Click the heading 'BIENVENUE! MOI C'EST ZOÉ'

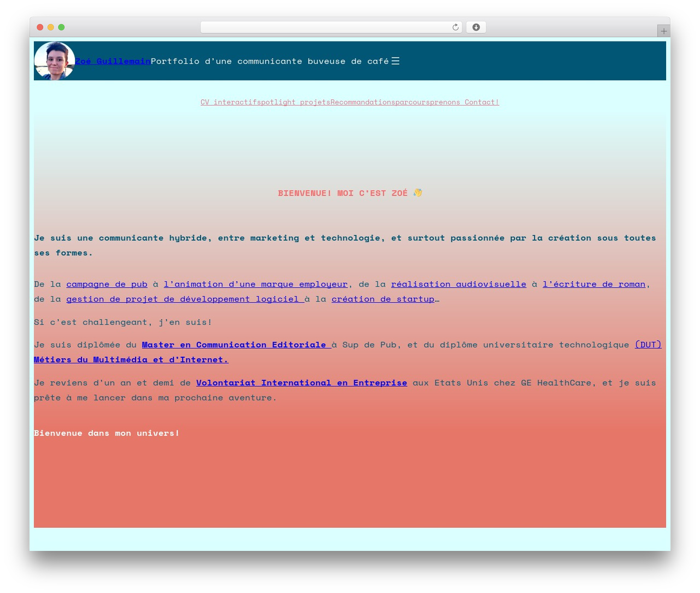[x=350, y=193]
